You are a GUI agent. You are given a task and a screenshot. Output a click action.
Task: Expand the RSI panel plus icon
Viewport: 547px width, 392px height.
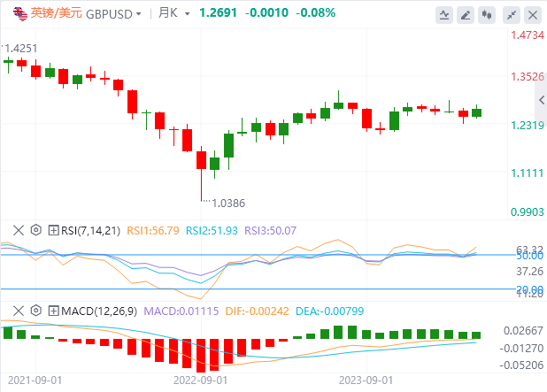click(53, 230)
